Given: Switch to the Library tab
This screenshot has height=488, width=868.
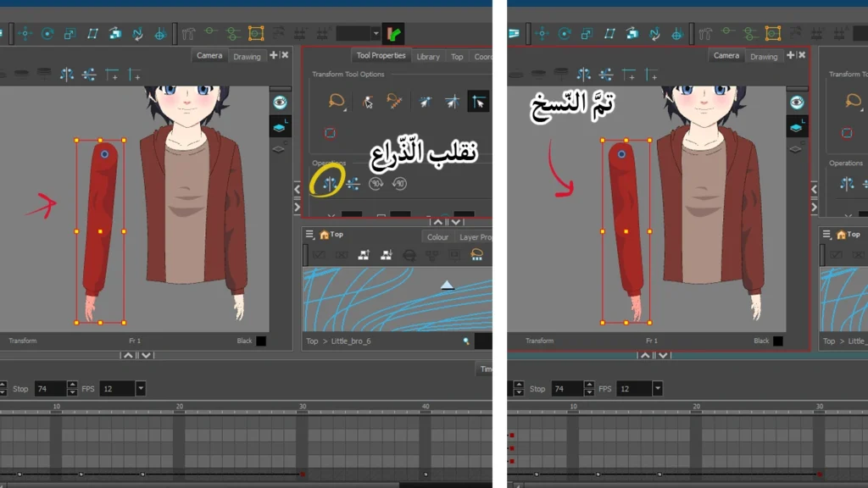Looking at the screenshot, I should [428, 57].
